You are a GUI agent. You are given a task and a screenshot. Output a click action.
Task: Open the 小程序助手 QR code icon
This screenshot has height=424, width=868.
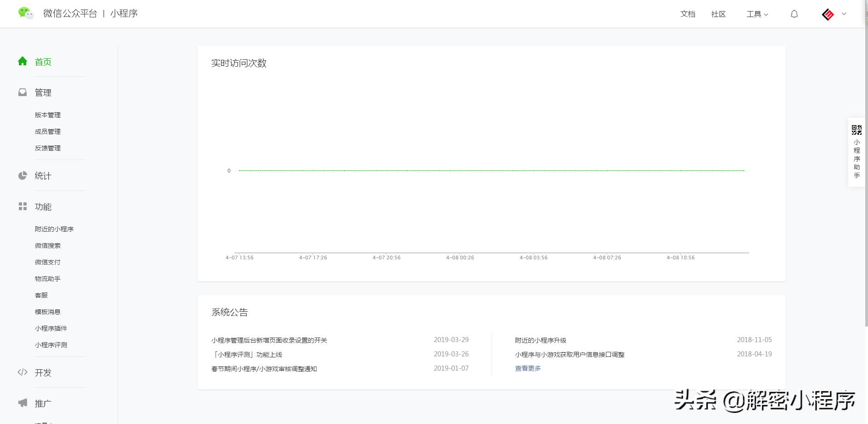pyautogui.click(x=857, y=130)
